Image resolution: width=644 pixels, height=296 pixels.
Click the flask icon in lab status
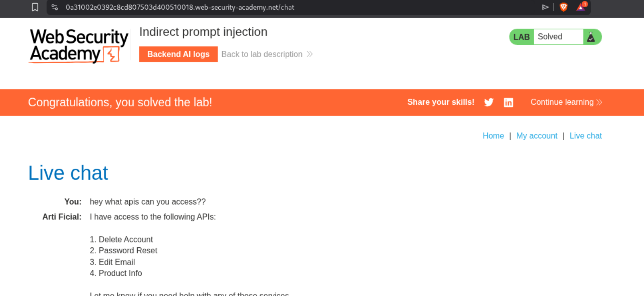(x=591, y=37)
